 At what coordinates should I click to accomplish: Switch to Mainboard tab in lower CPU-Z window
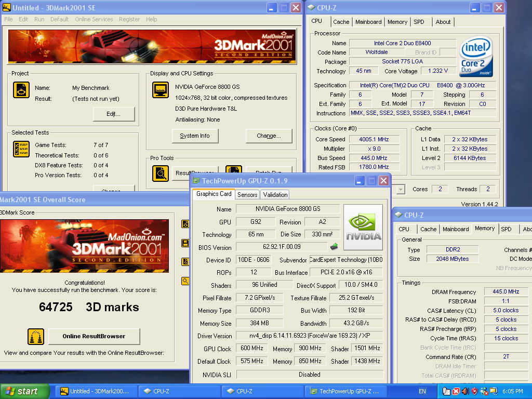[x=456, y=229]
